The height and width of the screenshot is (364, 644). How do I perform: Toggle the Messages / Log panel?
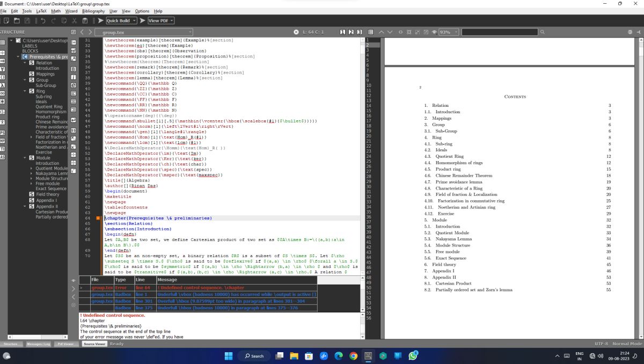[x=39, y=344]
